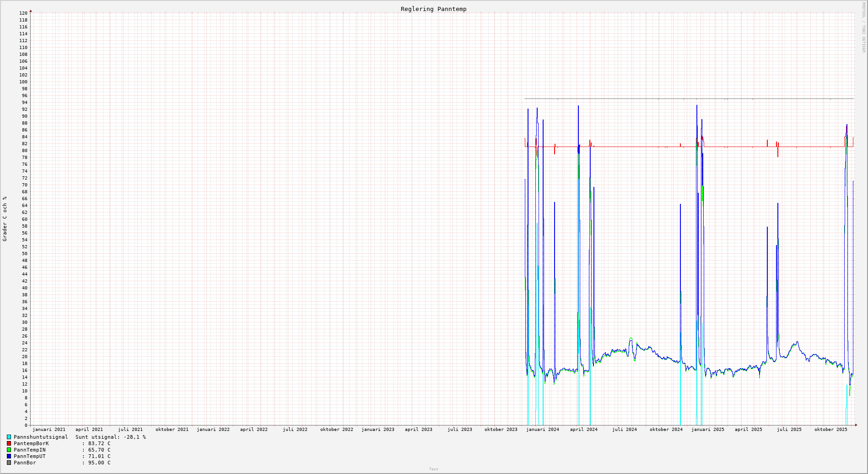Click the RRDTOOL / TOBI OETIKER watermark

tap(863, 27)
